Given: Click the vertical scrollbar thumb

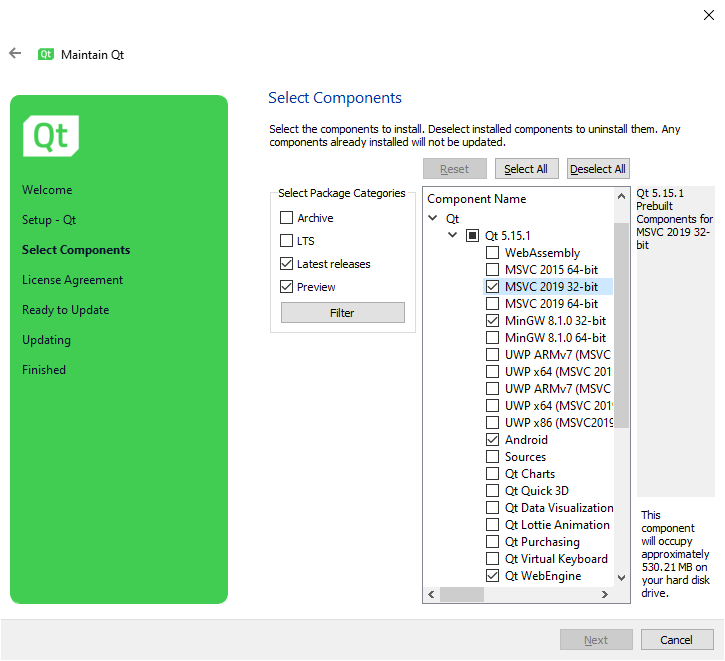Looking at the screenshot, I should pyautogui.click(x=621, y=325).
